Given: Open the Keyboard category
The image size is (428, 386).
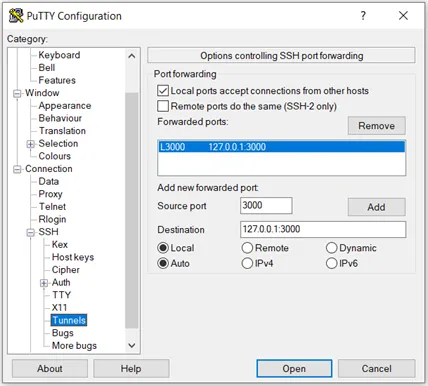Looking at the screenshot, I should 59,55.
